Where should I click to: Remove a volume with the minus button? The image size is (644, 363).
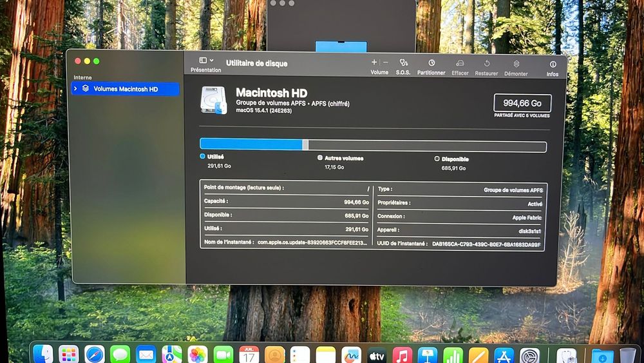click(x=385, y=63)
